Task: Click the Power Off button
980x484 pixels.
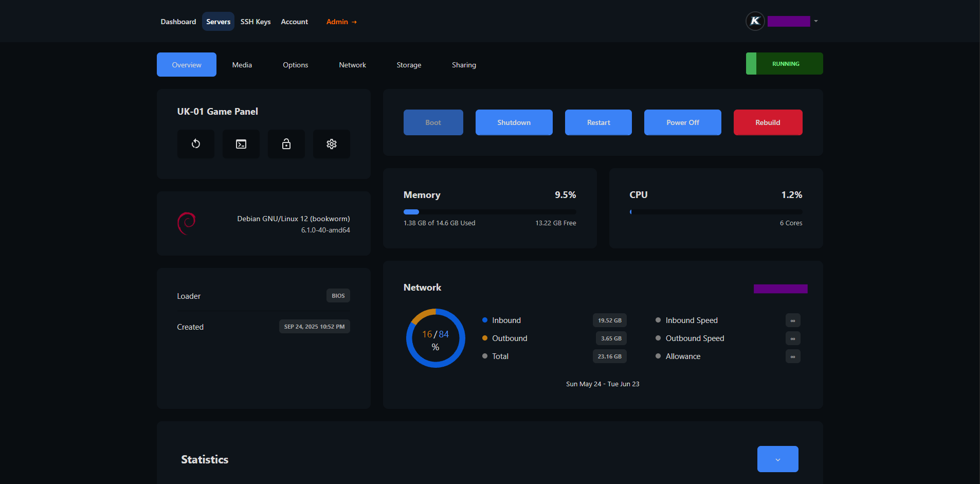Action: point(683,122)
